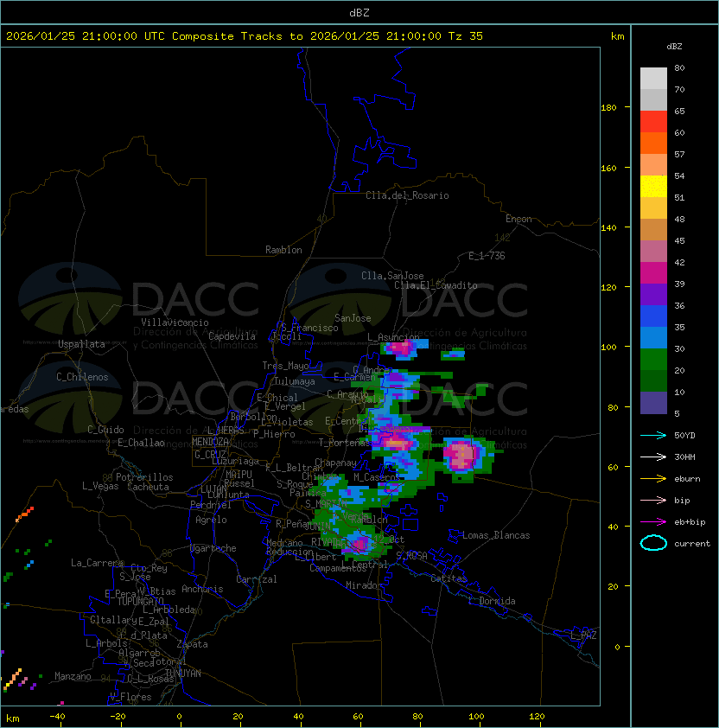Click the white 30HM arrow symbol
Image resolution: width=719 pixels, height=728 pixels.
tap(653, 457)
